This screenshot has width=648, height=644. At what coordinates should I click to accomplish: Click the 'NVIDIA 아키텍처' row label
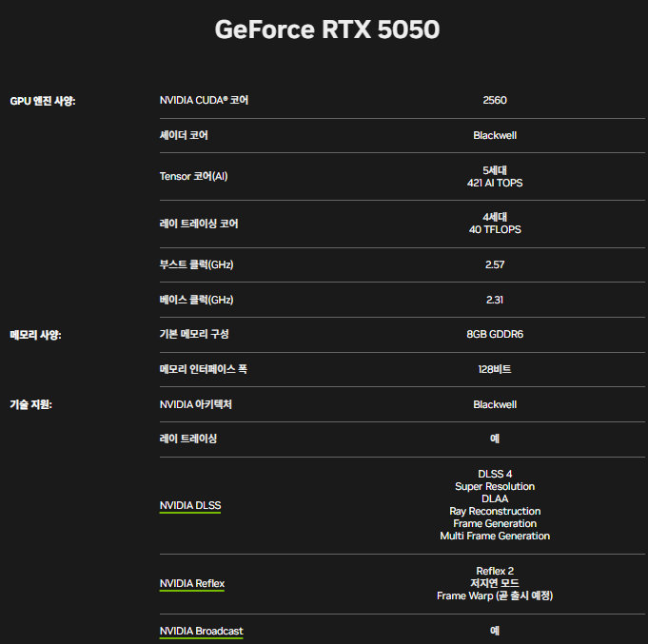[195, 404]
